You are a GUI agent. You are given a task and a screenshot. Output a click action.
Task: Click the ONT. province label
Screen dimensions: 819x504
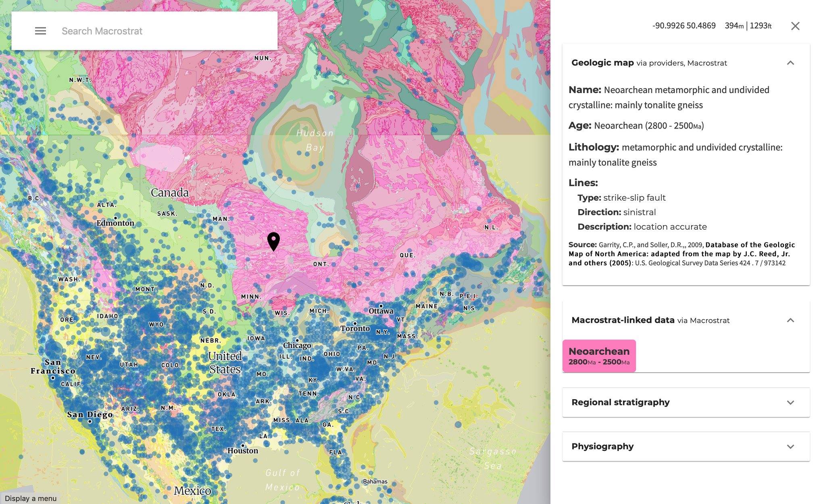click(x=321, y=264)
